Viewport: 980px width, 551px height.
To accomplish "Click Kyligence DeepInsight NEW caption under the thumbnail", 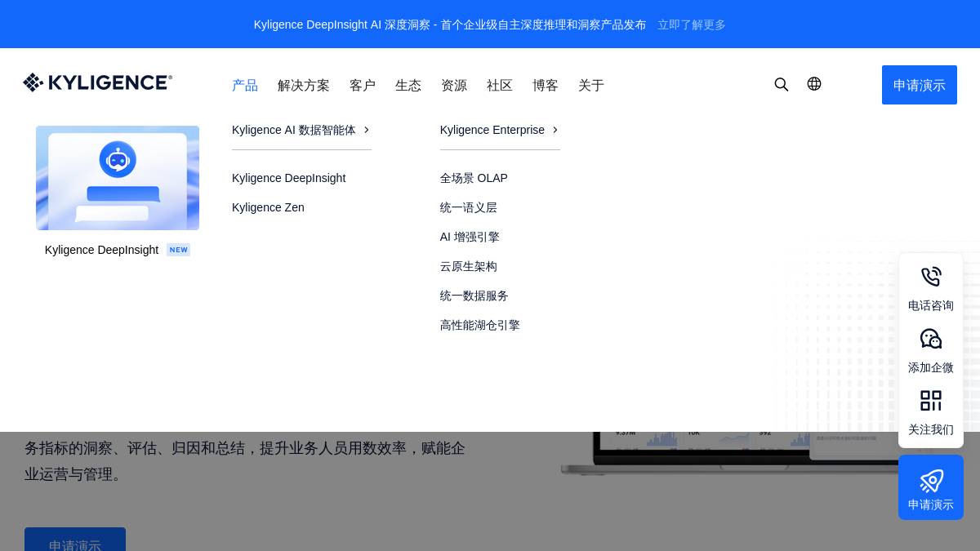I will (118, 250).
